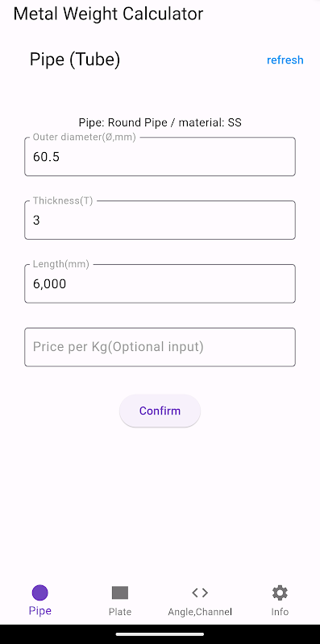The image size is (320, 644).
Task: Click the 6,000 length value
Action: 49,284
